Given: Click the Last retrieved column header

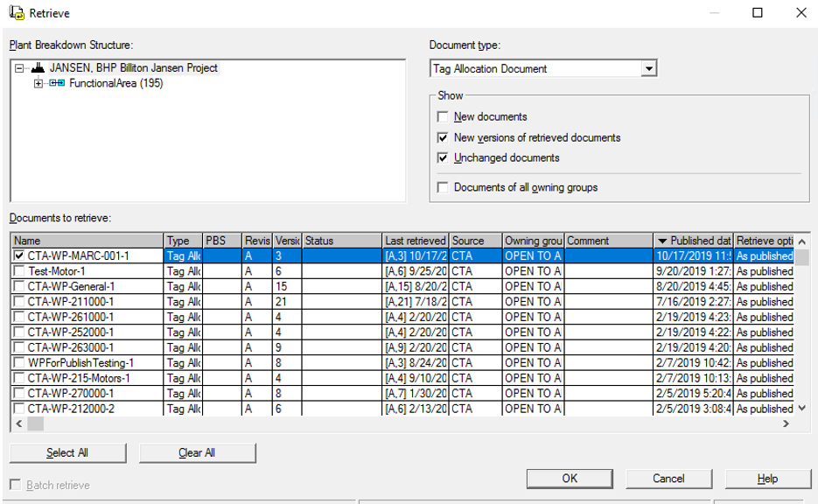Looking at the screenshot, I should [416, 241].
